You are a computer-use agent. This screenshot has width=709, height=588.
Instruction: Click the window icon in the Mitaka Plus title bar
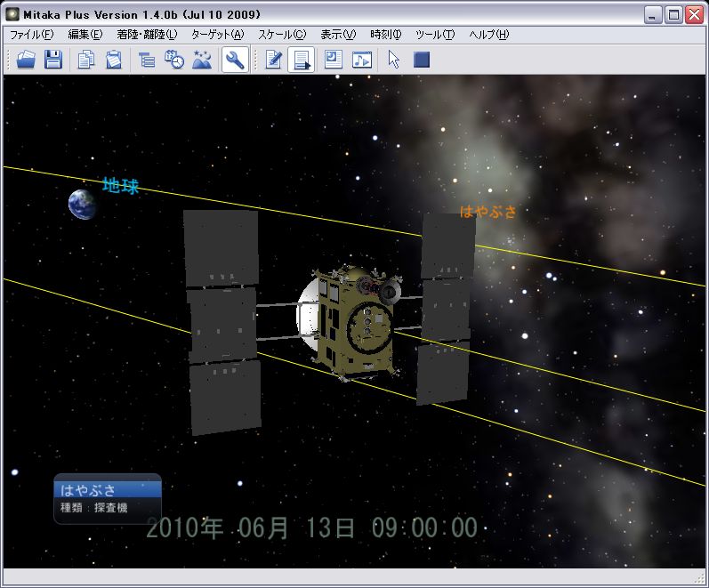click(x=12, y=14)
